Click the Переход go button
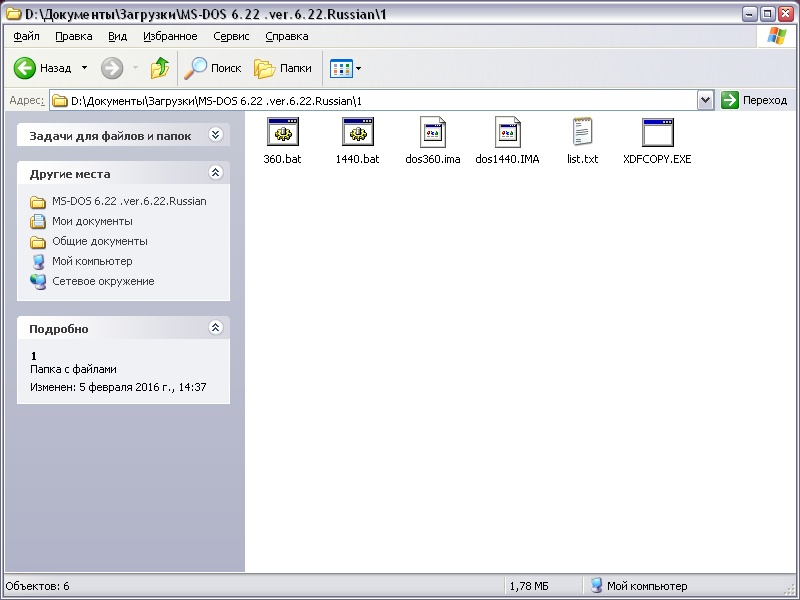Image resolution: width=800 pixels, height=600 pixels. [x=755, y=101]
